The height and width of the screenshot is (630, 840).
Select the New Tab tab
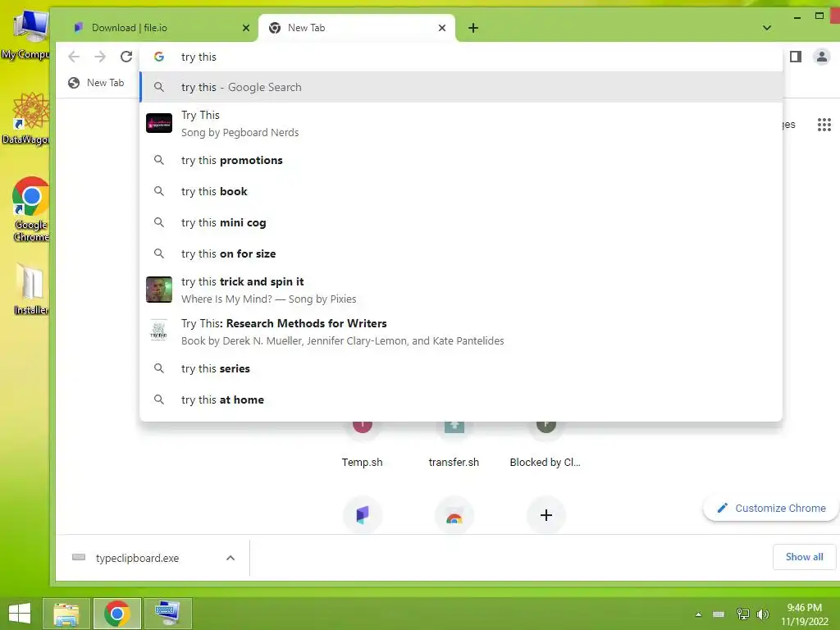(357, 28)
